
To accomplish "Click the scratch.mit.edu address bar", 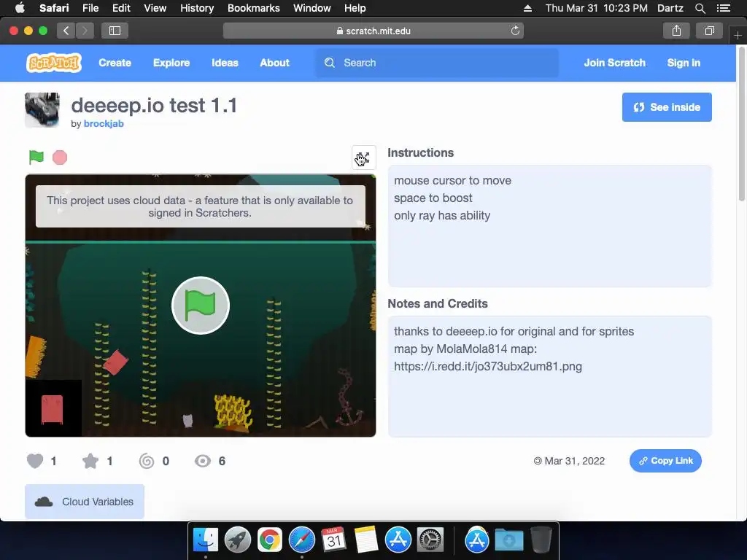I will (x=373, y=31).
